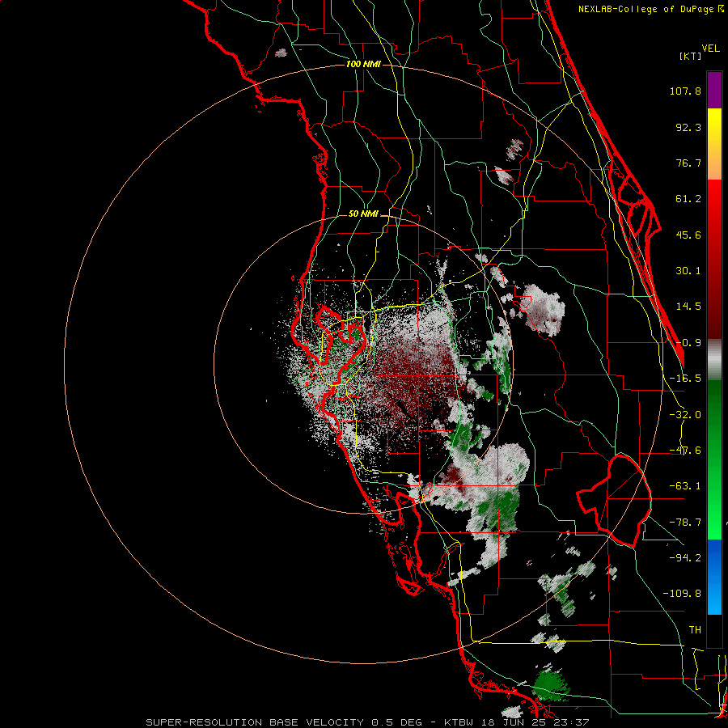
Task: Click the 76.7 velocity legend value
Action: pyautogui.click(x=688, y=163)
